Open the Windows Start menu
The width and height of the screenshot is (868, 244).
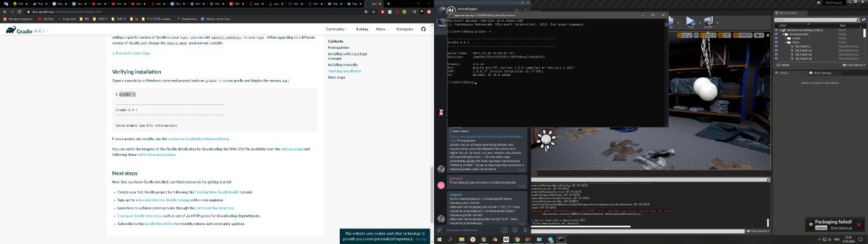point(439,239)
